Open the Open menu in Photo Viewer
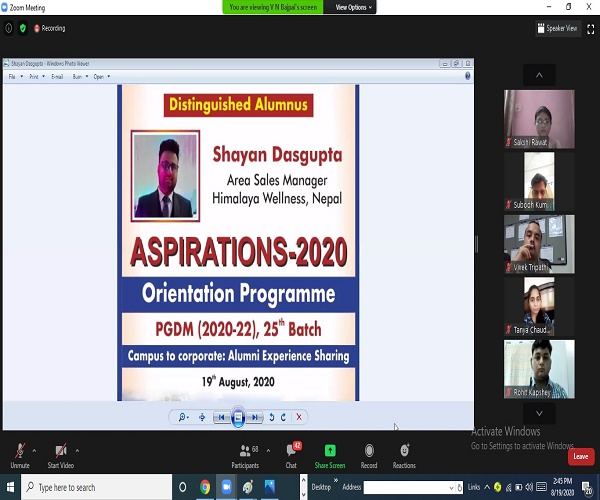600x500 pixels. click(x=101, y=77)
